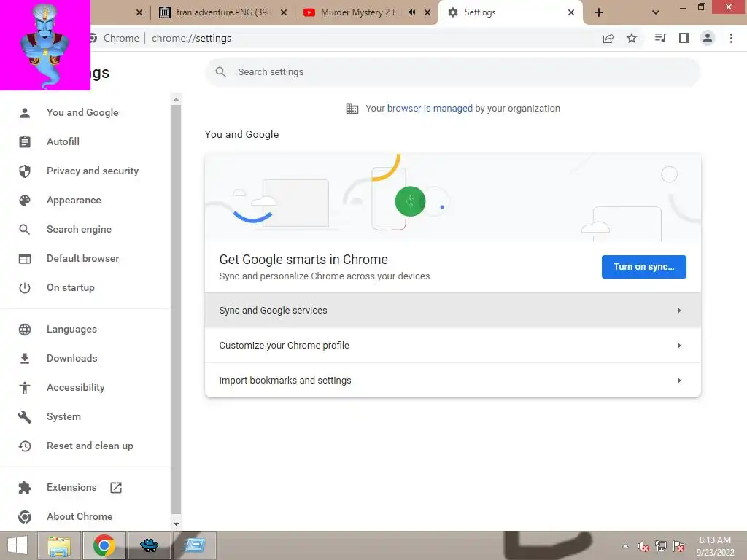Open Accessibility settings

click(x=76, y=387)
